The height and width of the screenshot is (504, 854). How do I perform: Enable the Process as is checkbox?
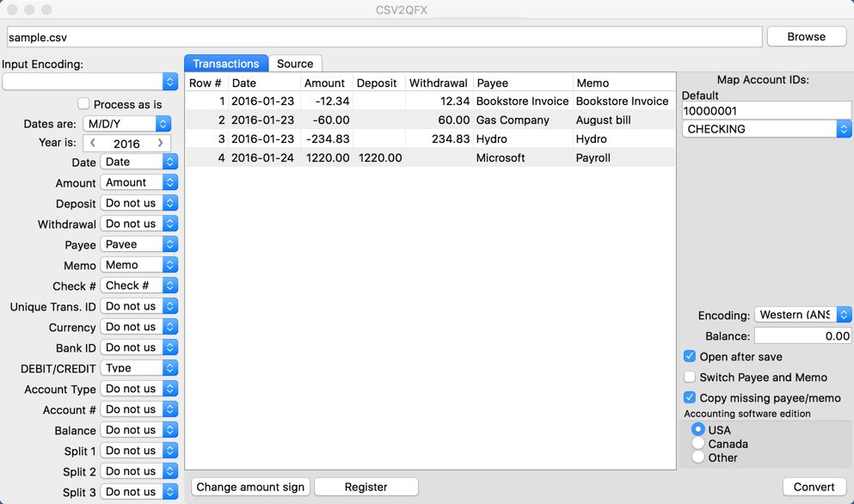(x=83, y=103)
